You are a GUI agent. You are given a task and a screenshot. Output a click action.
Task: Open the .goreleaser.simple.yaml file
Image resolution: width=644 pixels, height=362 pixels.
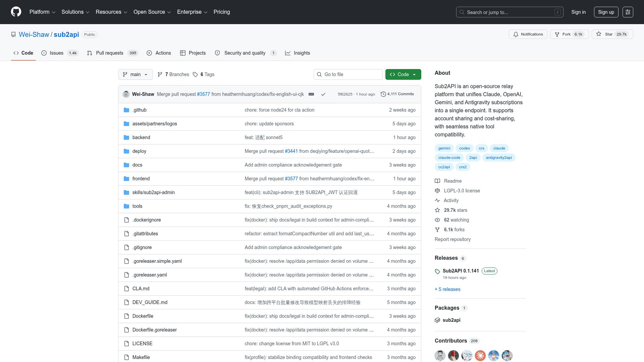(x=157, y=261)
